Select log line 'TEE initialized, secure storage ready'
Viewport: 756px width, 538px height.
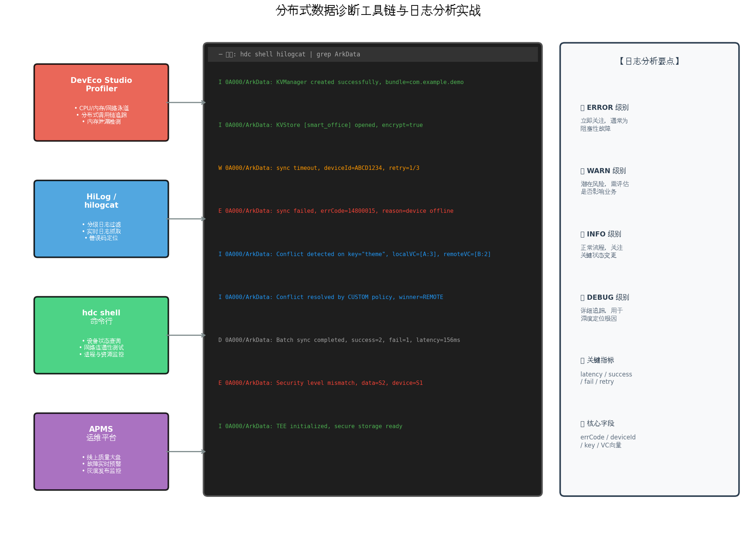(x=310, y=426)
